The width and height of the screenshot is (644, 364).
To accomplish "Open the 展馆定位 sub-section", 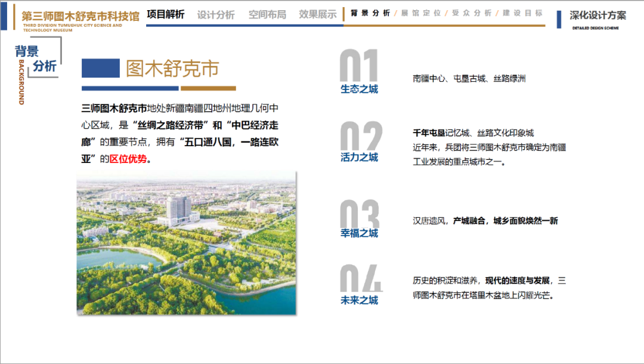I will 421,13.
